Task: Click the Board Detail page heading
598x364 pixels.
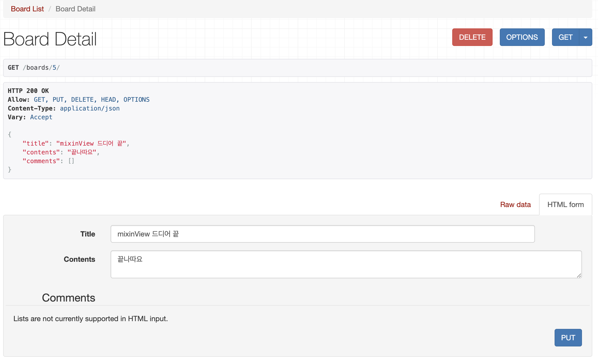Action: pyautogui.click(x=50, y=39)
